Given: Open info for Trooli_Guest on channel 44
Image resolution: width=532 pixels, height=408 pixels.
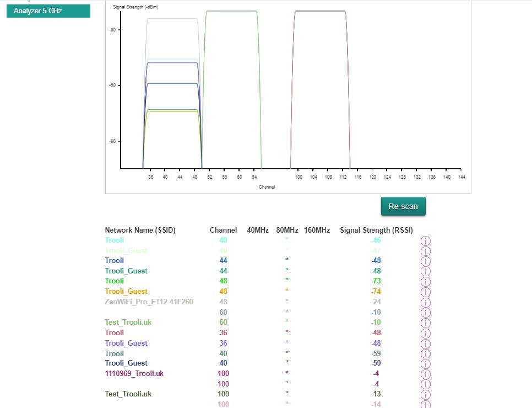Looking at the screenshot, I should click(425, 271).
